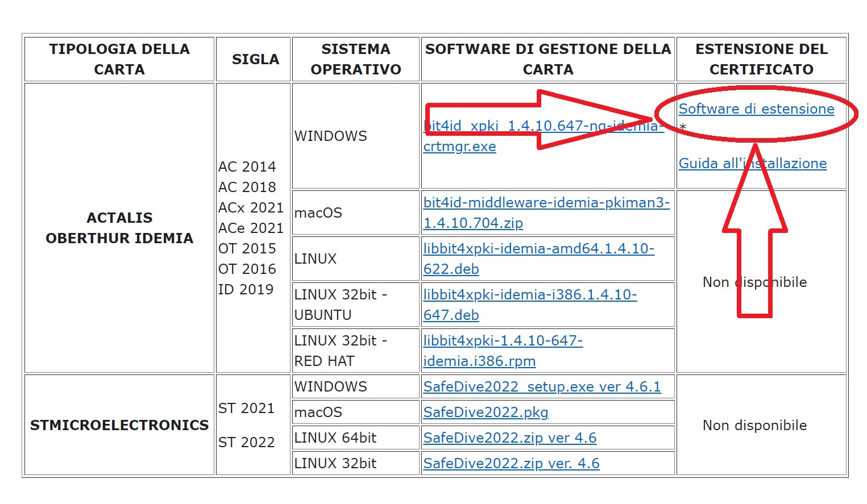Viewport: 867px width, 504px height.
Task: Open the Guida all'installazione link
Action: [x=752, y=164]
